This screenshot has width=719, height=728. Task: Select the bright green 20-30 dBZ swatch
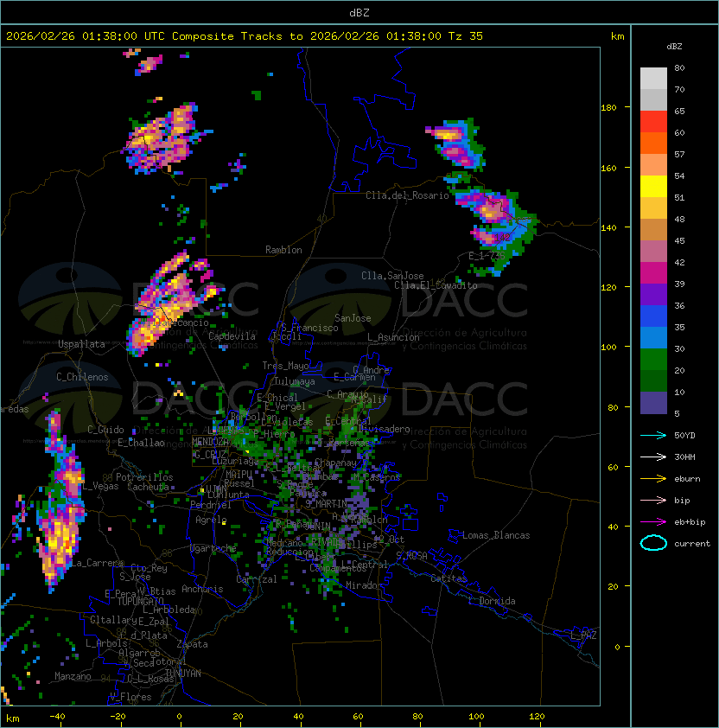click(x=653, y=360)
